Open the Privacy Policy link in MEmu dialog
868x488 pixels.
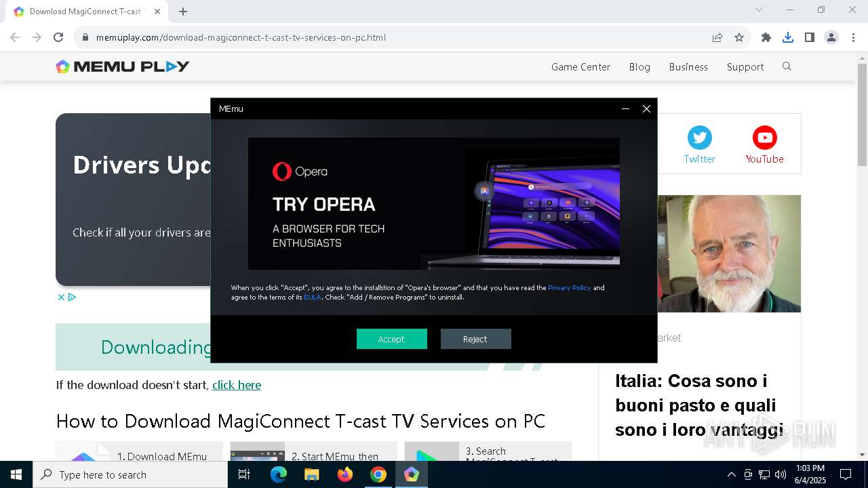coord(569,287)
